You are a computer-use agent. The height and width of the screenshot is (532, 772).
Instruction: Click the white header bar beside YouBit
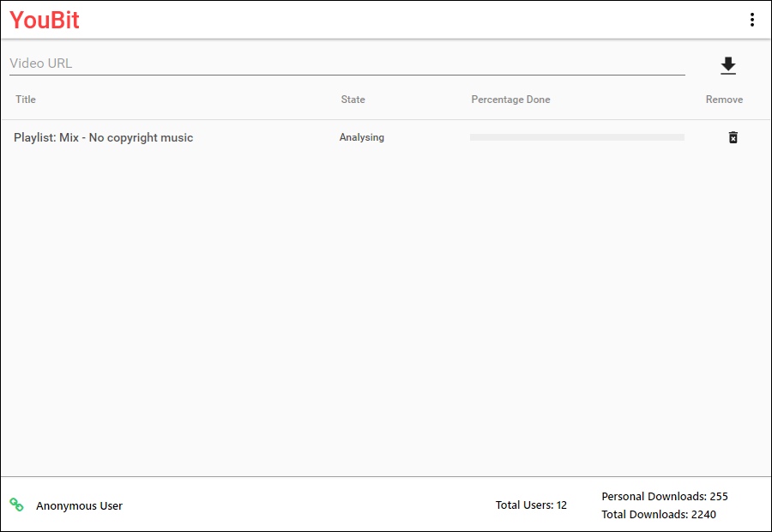(413, 20)
